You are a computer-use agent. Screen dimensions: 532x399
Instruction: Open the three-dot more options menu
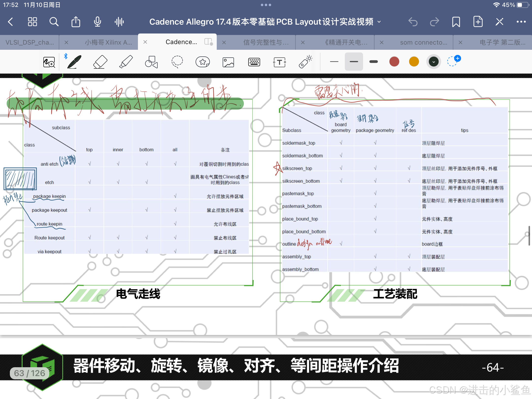click(521, 22)
